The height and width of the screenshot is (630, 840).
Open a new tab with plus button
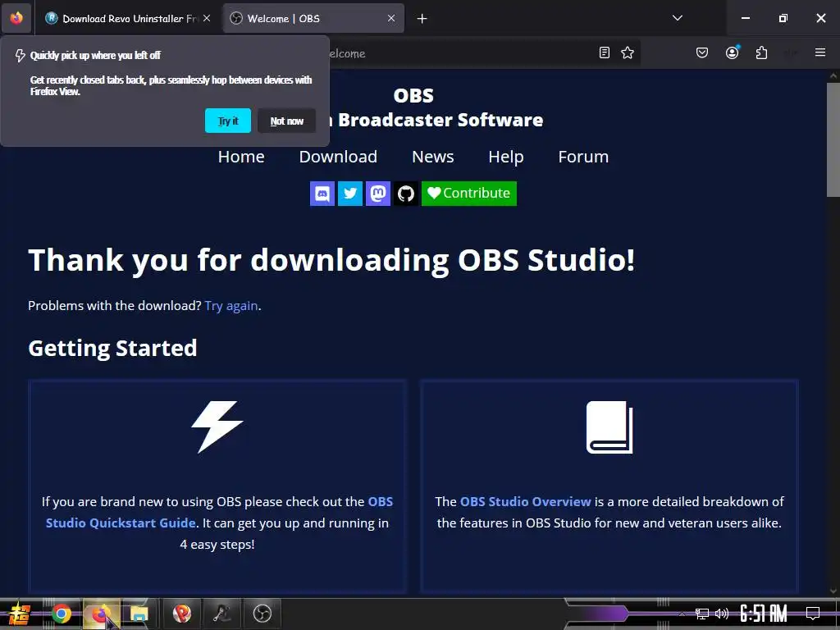pos(422,19)
